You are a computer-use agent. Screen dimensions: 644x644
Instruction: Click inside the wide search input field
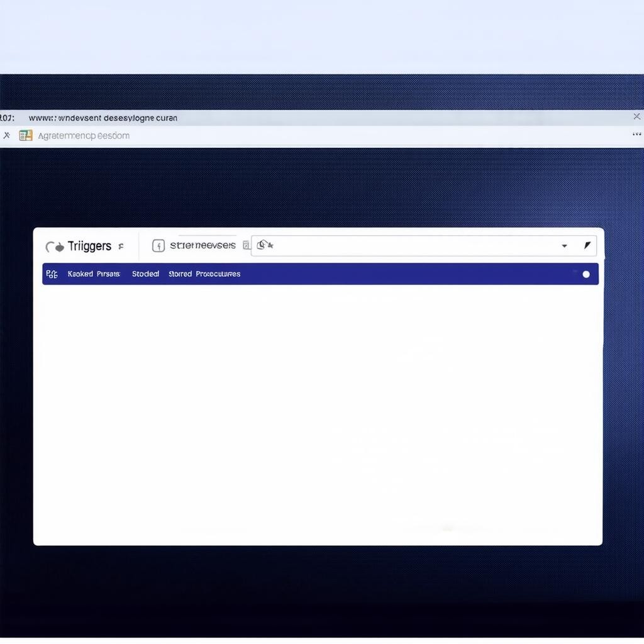(x=415, y=246)
